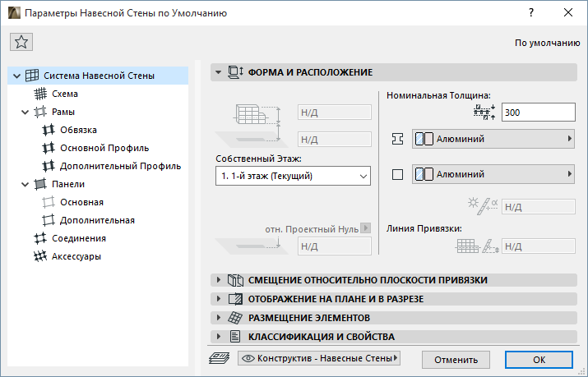Select Основная panel tree item

[81, 202]
